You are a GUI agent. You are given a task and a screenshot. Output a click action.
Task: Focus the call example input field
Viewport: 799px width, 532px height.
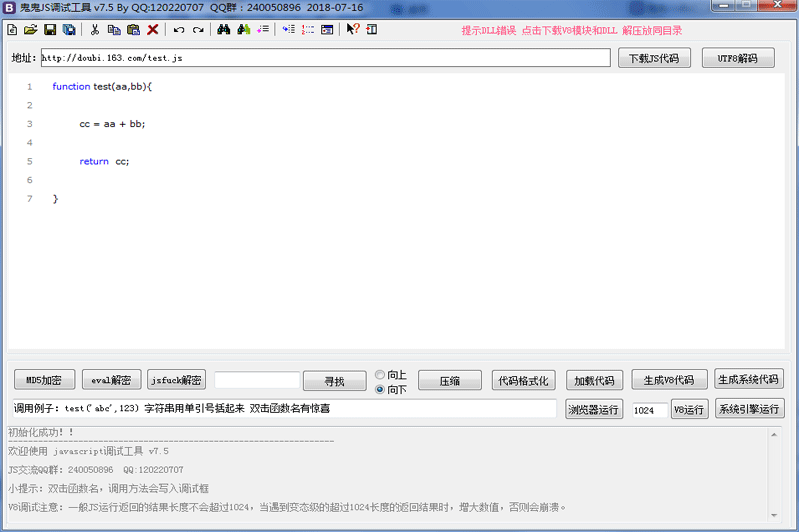(x=285, y=409)
